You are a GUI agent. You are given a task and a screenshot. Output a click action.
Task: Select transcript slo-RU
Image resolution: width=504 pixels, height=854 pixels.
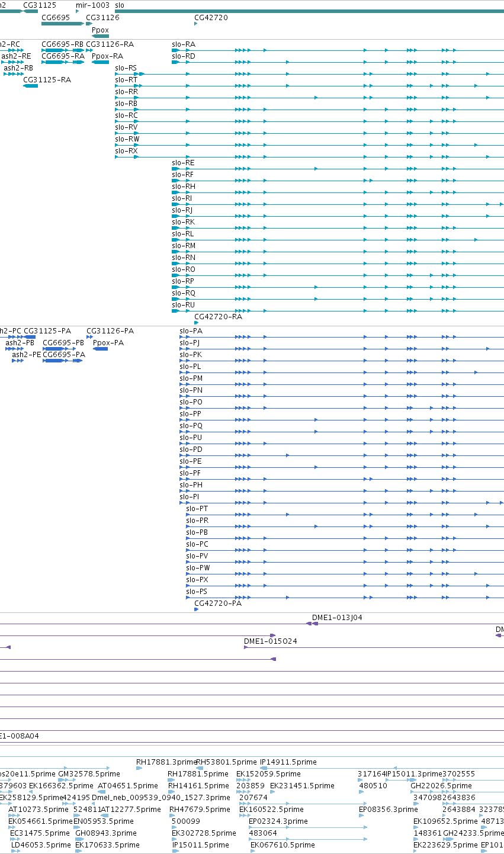184,305
